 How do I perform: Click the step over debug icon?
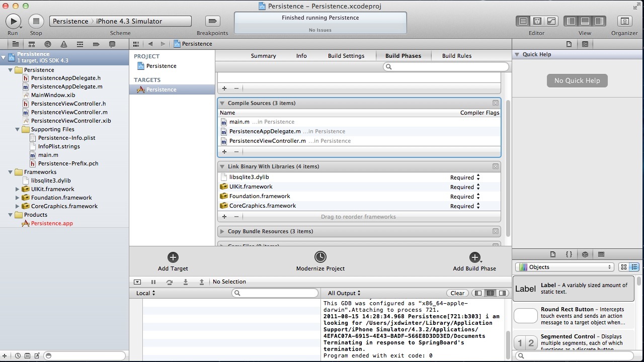coord(170,282)
